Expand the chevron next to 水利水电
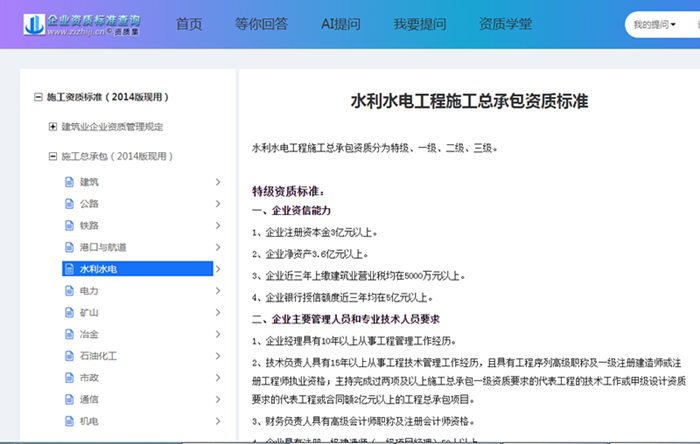The image size is (700, 444). pyautogui.click(x=218, y=269)
